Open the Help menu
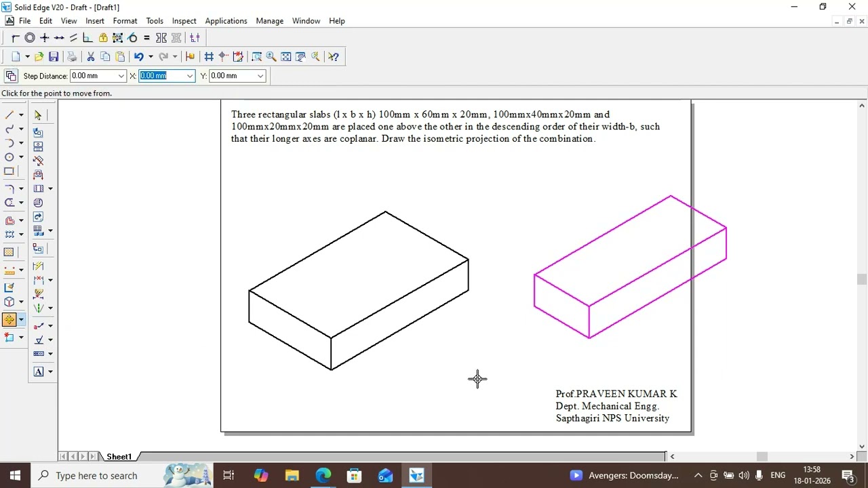 point(337,21)
